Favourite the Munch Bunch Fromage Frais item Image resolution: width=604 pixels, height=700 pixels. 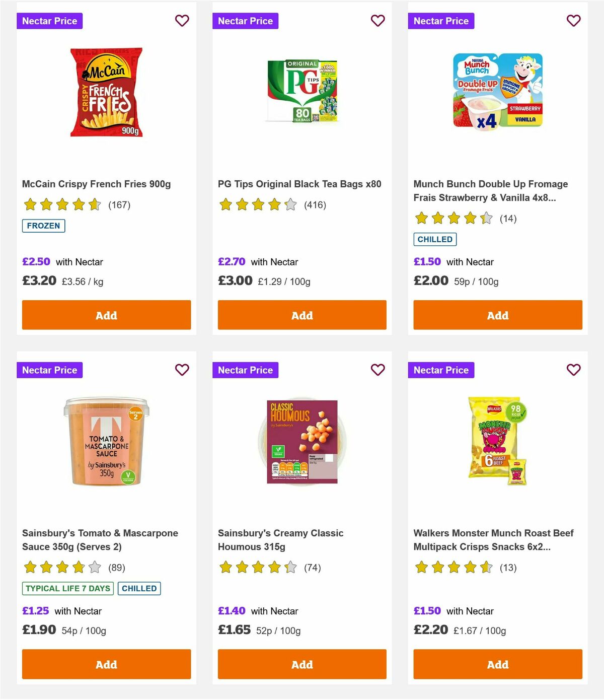573,21
